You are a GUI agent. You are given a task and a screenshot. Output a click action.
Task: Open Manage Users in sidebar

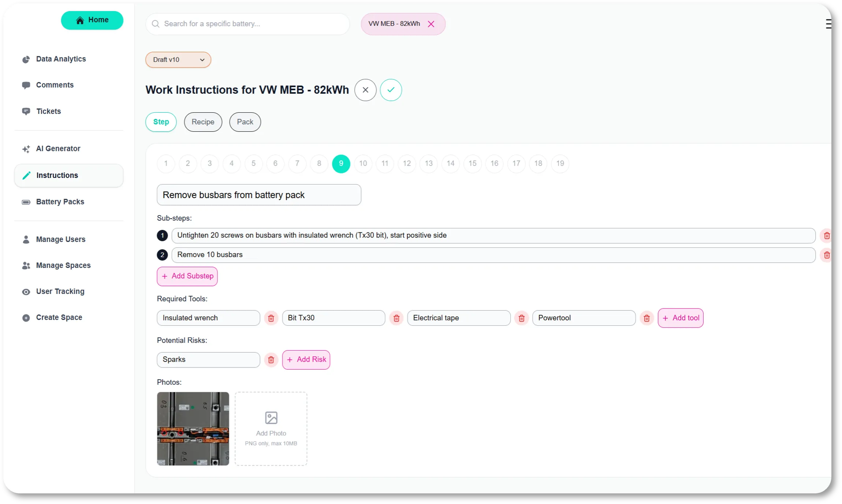click(54, 239)
